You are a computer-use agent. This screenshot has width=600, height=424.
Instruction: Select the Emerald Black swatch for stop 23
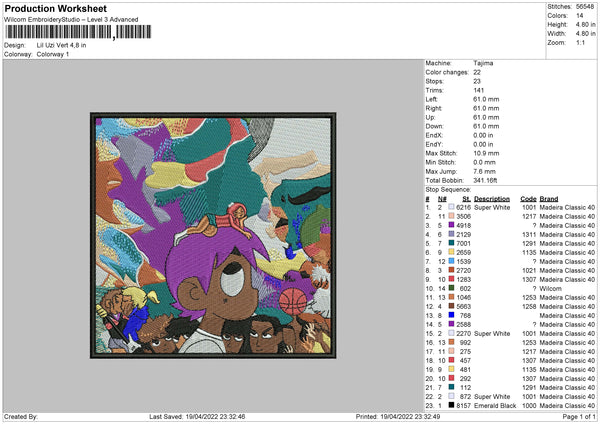(452, 405)
